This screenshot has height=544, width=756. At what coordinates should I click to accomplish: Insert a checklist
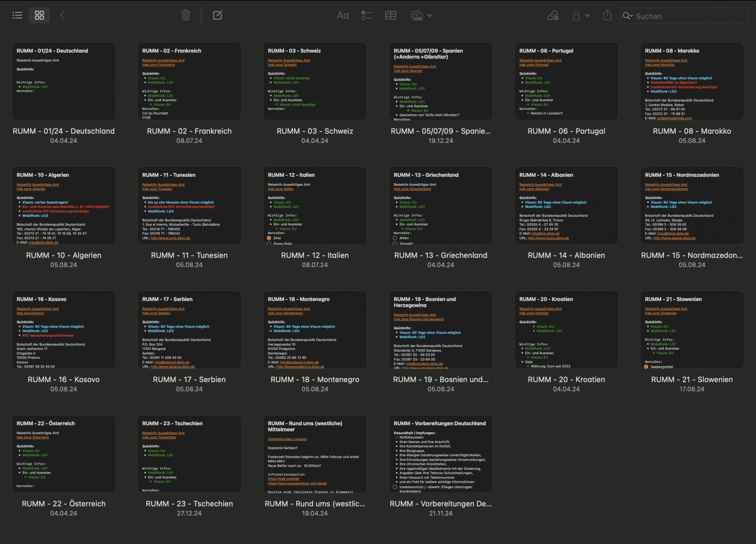[366, 15]
